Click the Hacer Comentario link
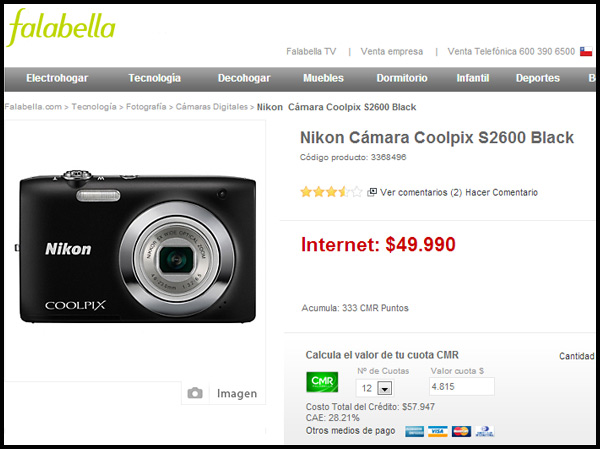Screen dimensions: 600x449 click(501, 192)
